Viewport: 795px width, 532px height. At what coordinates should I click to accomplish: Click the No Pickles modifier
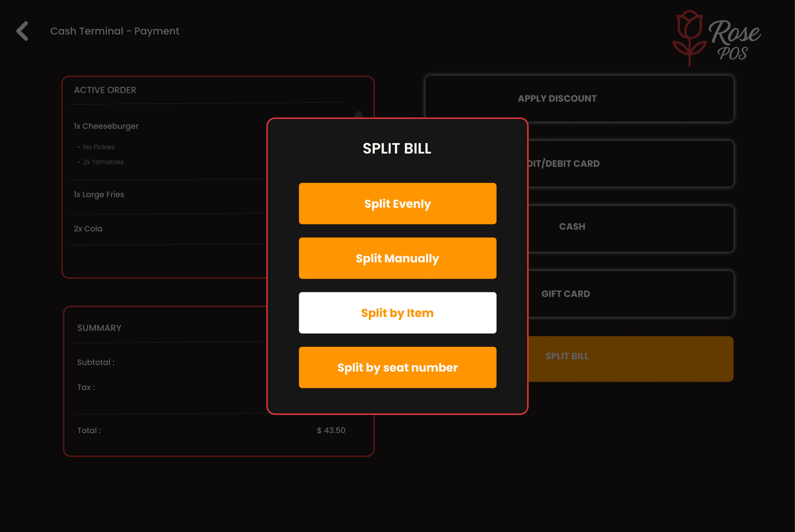(x=99, y=148)
